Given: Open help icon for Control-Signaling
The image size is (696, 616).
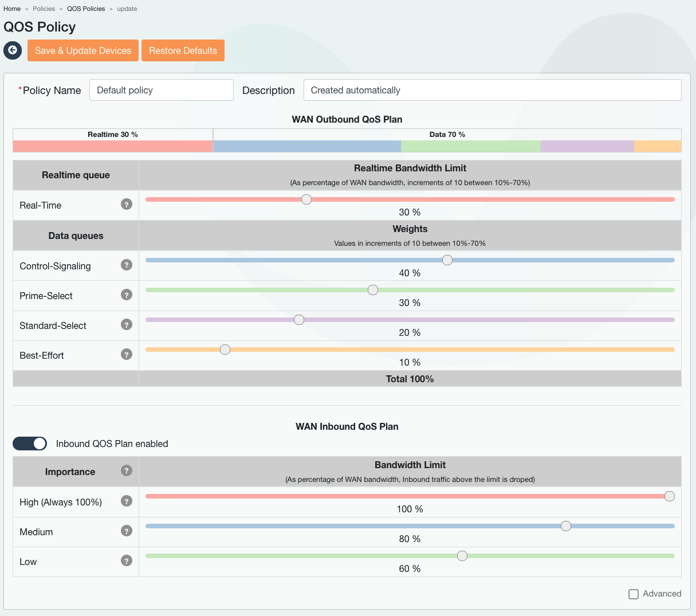Looking at the screenshot, I should click(127, 265).
